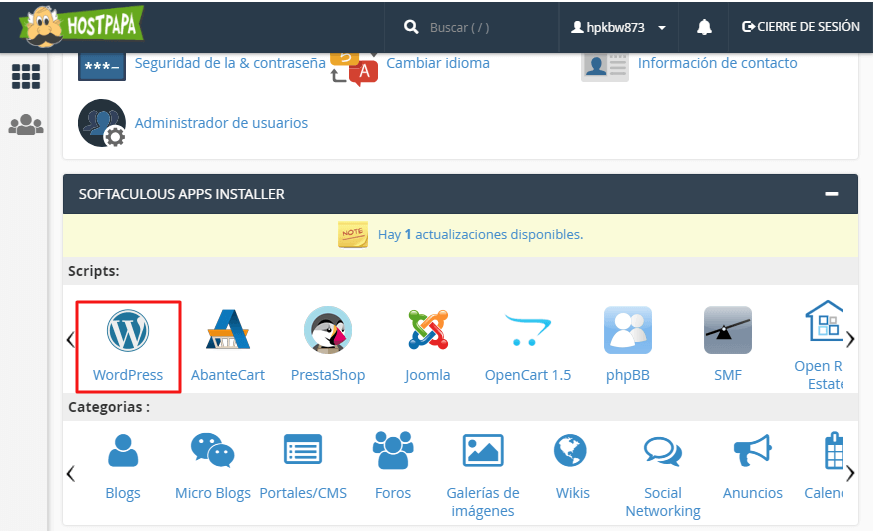The image size is (873, 531).
Task: Open the Social Networking label
Action: 663,502
